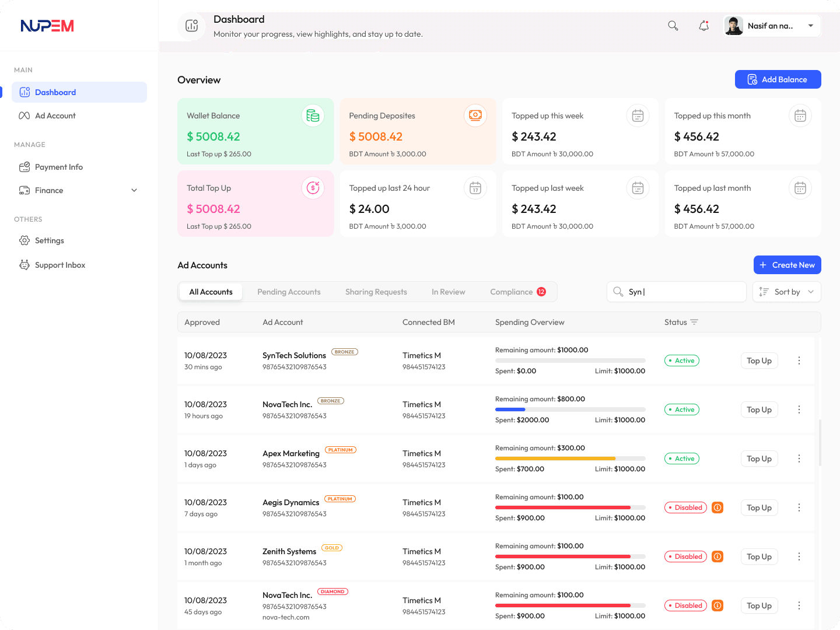The image size is (840, 630).
Task: Click the Add Balance button
Action: (778, 79)
